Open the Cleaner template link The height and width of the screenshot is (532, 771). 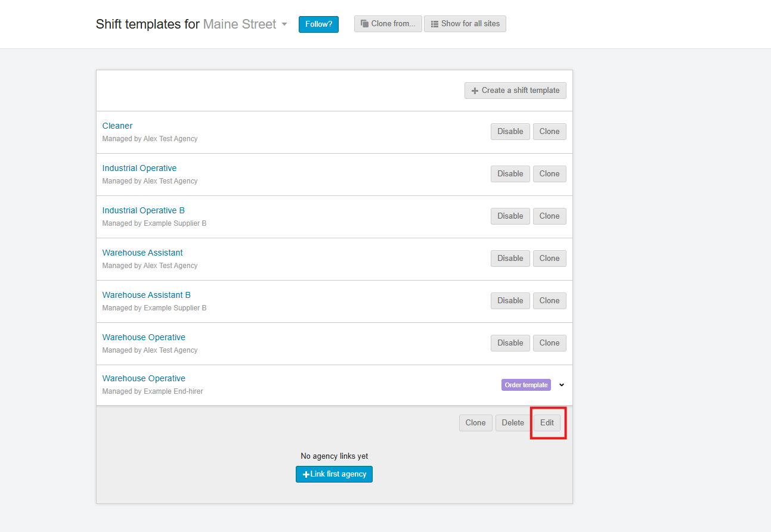[117, 126]
